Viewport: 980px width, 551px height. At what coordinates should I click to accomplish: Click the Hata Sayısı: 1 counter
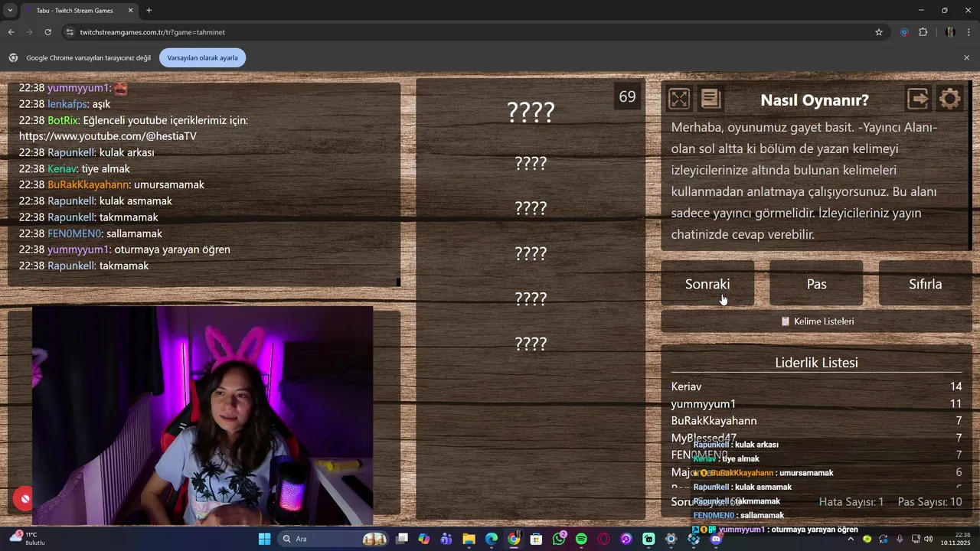[x=851, y=502]
